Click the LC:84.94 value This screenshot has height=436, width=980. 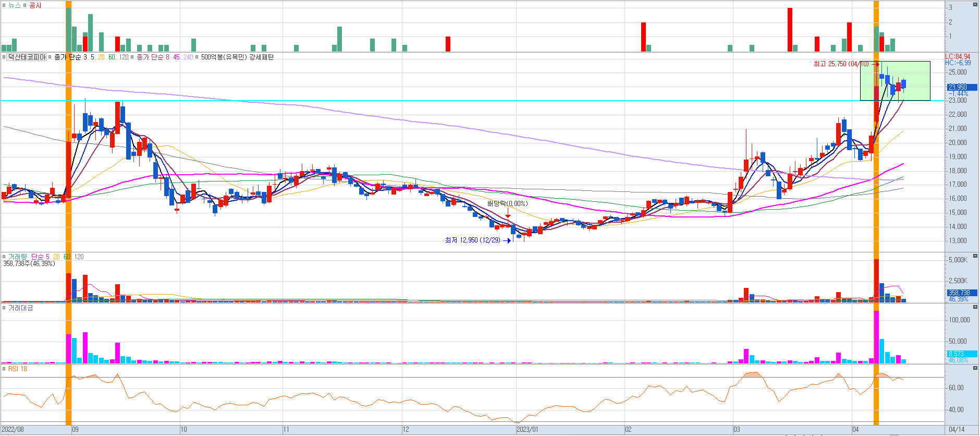[x=958, y=56]
